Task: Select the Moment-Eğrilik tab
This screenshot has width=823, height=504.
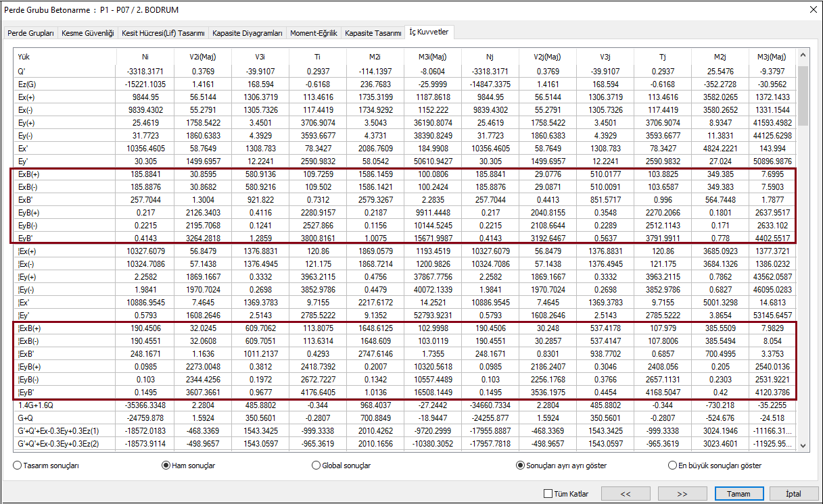Action: (x=314, y=33)
